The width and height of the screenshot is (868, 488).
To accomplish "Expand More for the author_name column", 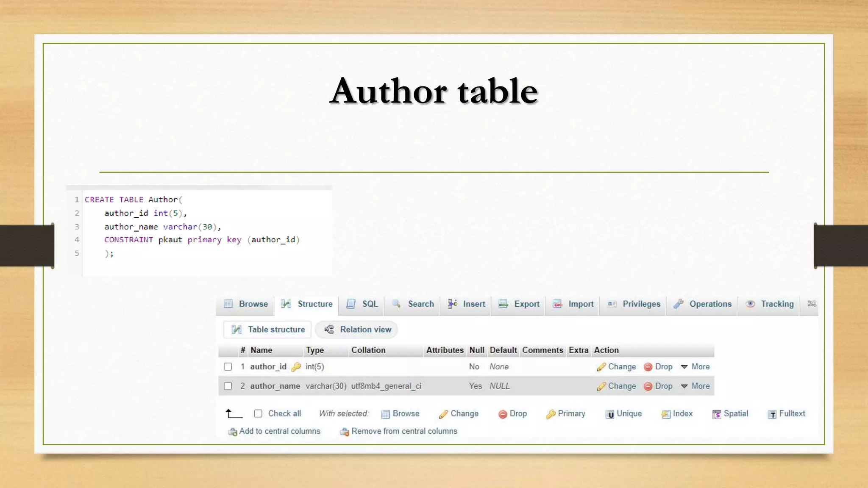I will click(695, 386).
